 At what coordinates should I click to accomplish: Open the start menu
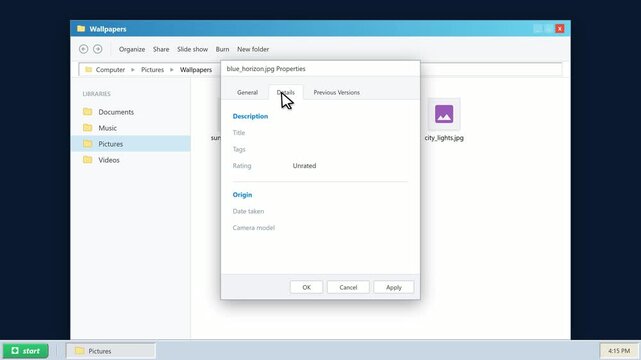coord(25,351)
